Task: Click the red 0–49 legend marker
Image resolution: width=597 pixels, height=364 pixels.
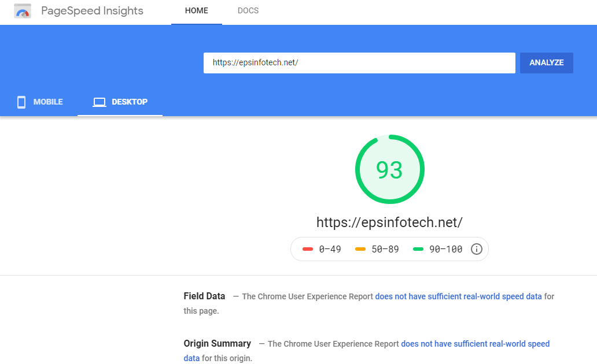Action: (x=308, y=249)
